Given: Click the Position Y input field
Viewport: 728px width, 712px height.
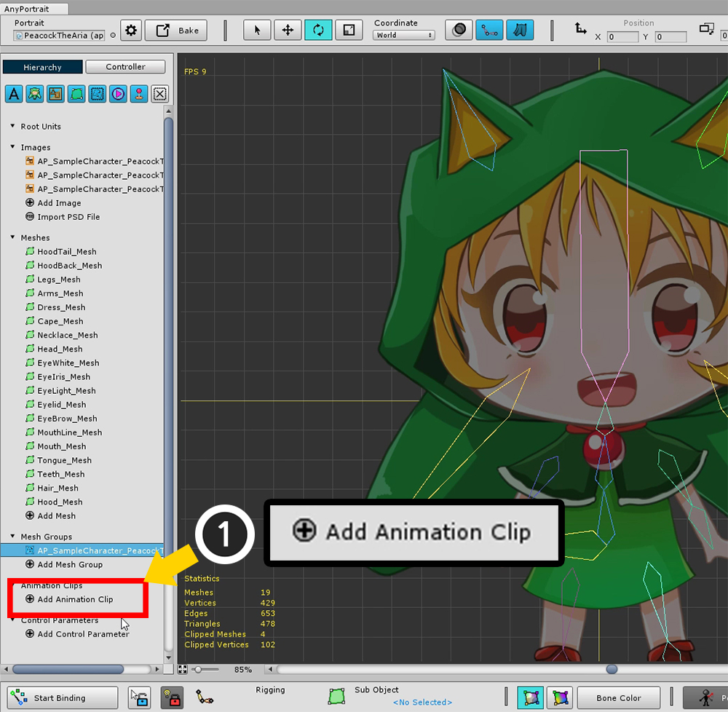Looking at the screenshot, I should [670, 36].
